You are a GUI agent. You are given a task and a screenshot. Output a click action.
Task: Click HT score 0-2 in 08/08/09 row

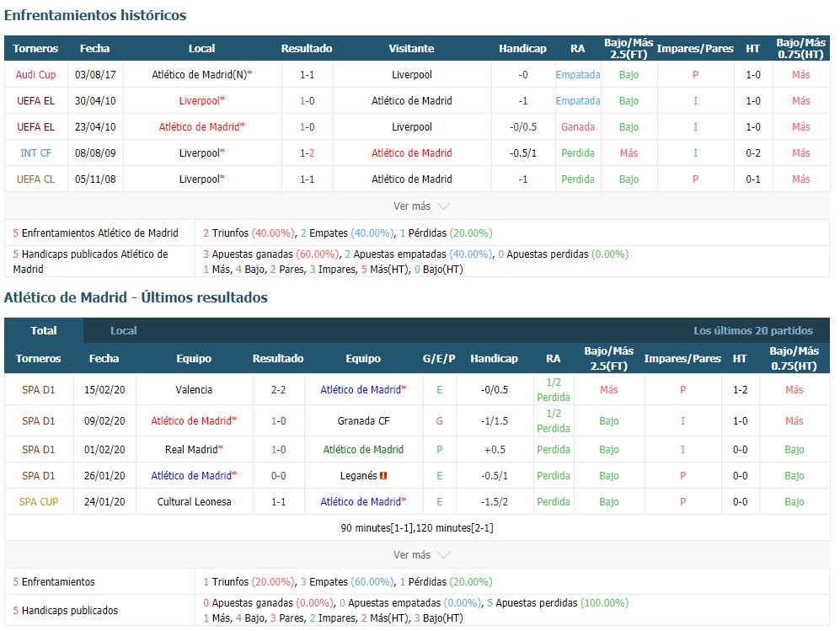(x=752, y=153)
